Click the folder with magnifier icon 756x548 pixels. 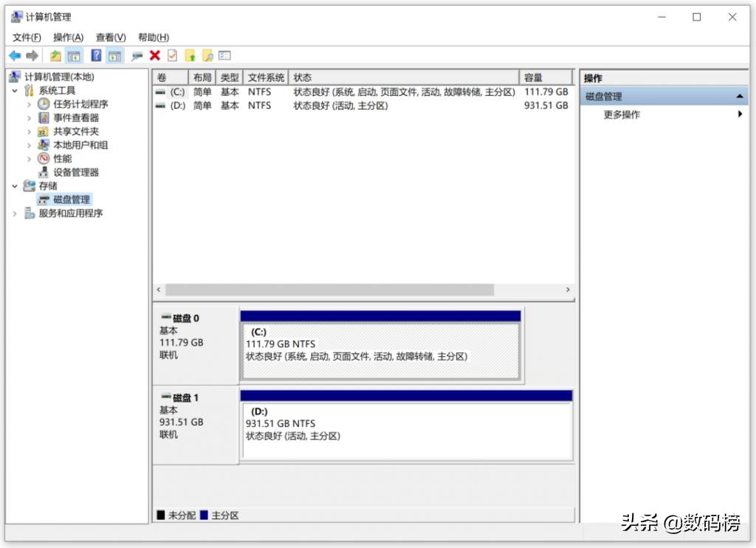click(x=207, y=55)
